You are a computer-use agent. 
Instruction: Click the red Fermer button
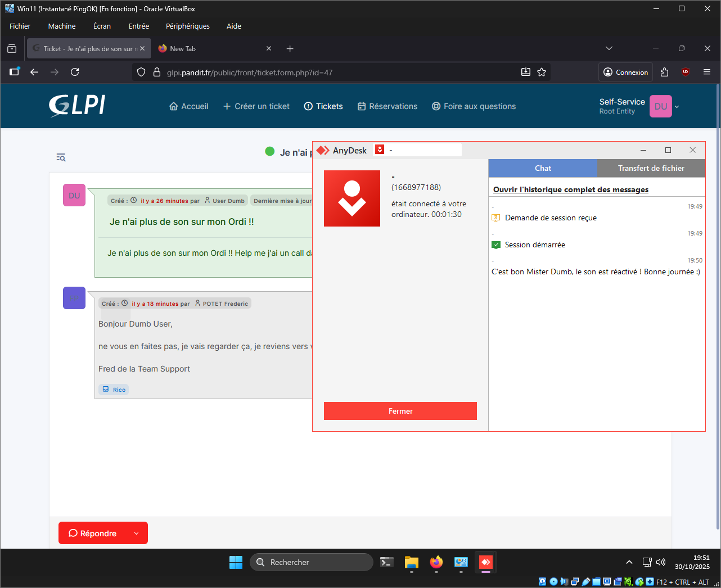(400, 411)
